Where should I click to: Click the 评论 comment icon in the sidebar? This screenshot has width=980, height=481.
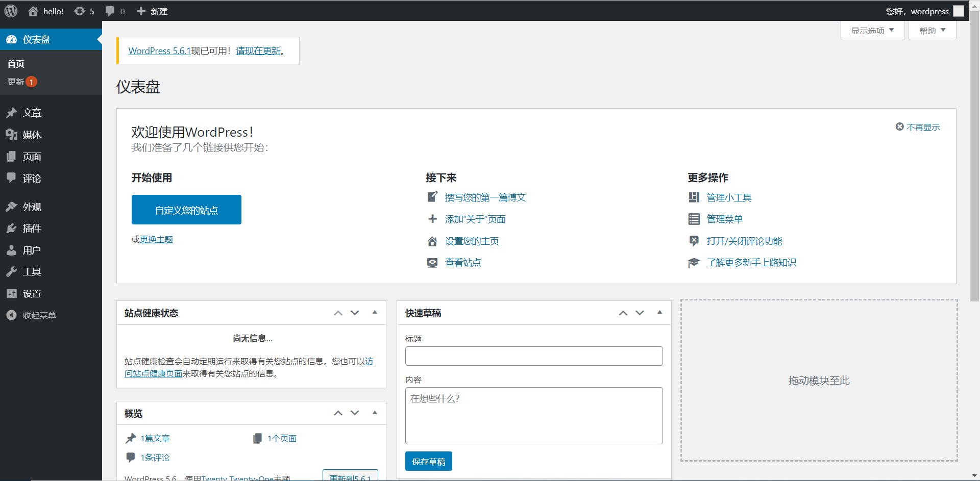click(x=12, y=178)
